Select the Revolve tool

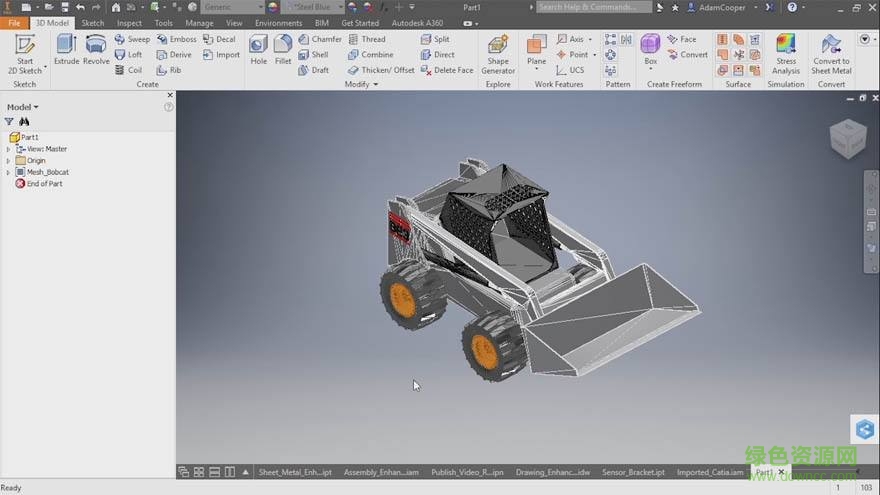click(96, 49)
